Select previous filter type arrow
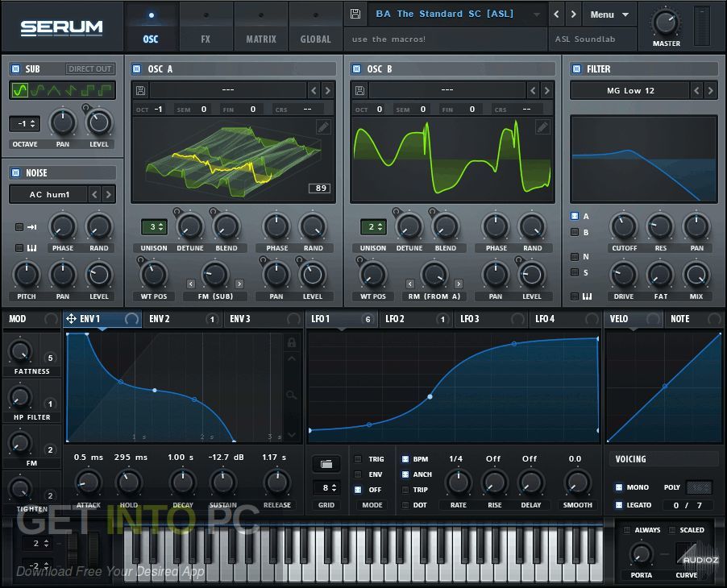This screenshot has height=588, width=727. click(x=696, y=90)
